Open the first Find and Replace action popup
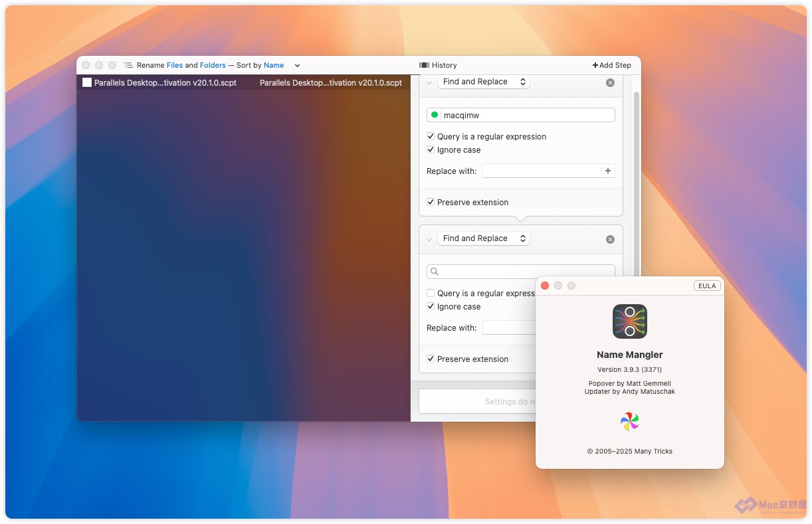The image size is (812, 524). [484, 82]
